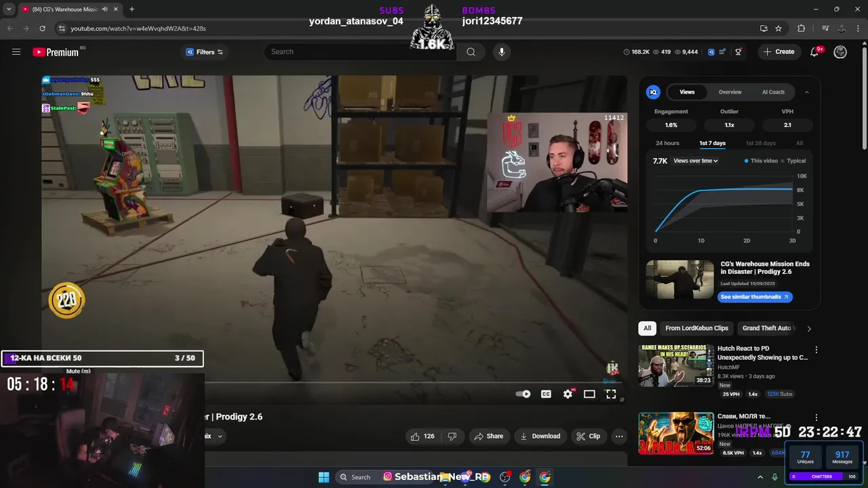The image size is (868, 488).
Task: Go back in browser history
Action: (9, 28)
